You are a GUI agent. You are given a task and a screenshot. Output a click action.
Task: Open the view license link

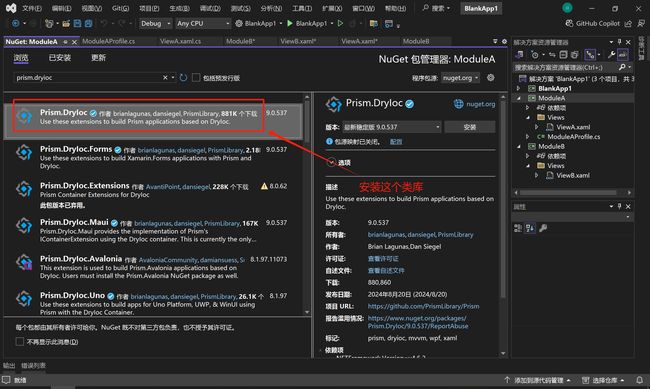(383, 258)
